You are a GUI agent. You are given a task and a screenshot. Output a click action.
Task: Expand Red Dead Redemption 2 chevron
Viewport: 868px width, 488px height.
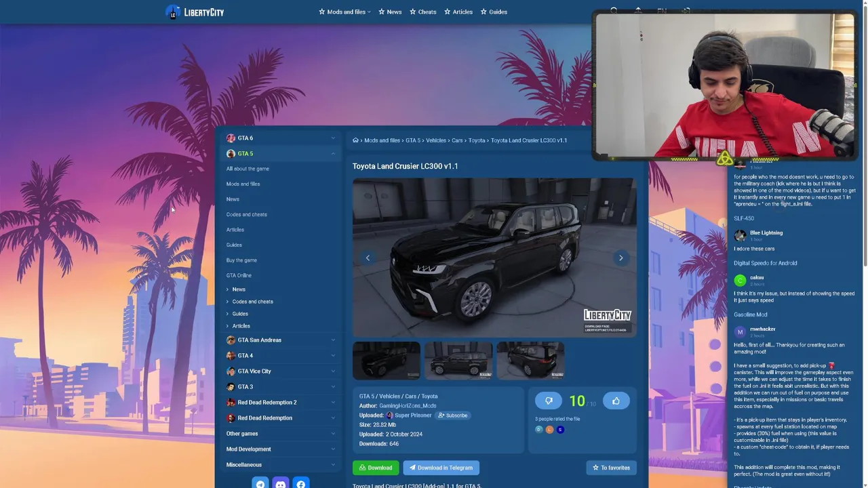[333, 403]
